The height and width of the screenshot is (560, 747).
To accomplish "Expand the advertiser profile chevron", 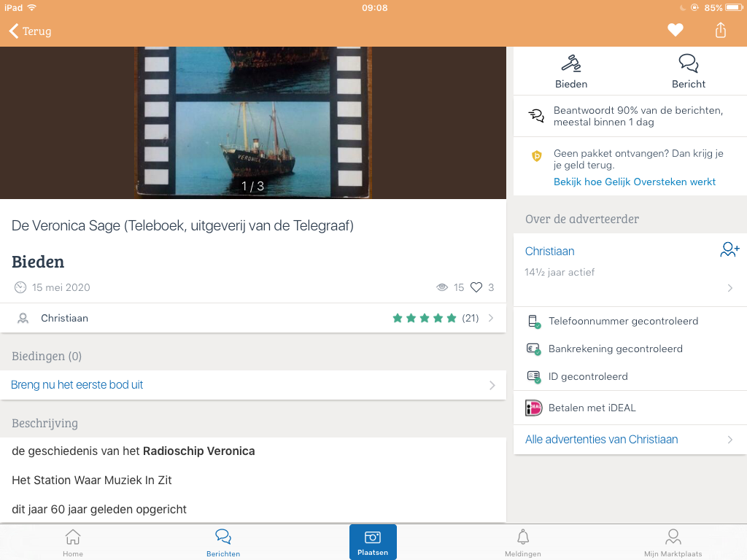I will coord(730,288).
